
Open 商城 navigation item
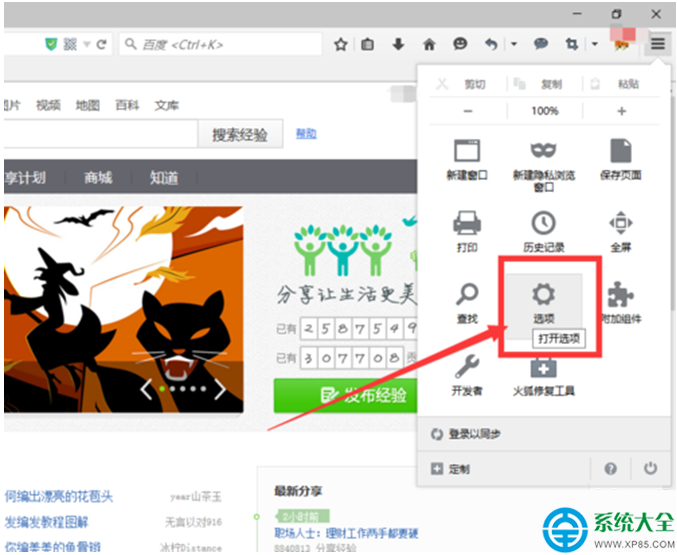98,178
